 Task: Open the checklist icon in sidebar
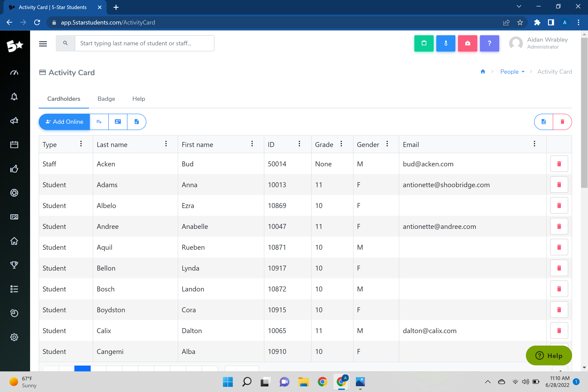[14, 289]
